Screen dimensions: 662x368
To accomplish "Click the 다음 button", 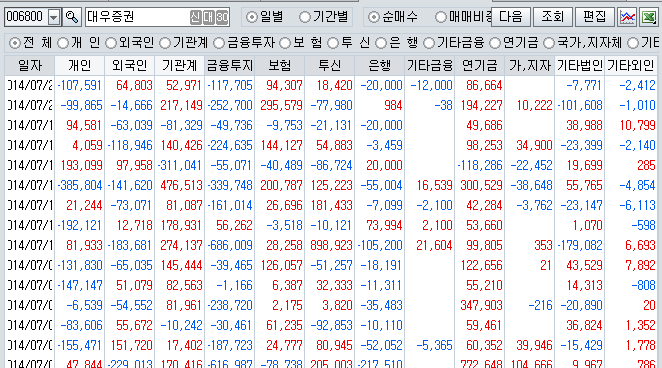I will tap(511, 17).
